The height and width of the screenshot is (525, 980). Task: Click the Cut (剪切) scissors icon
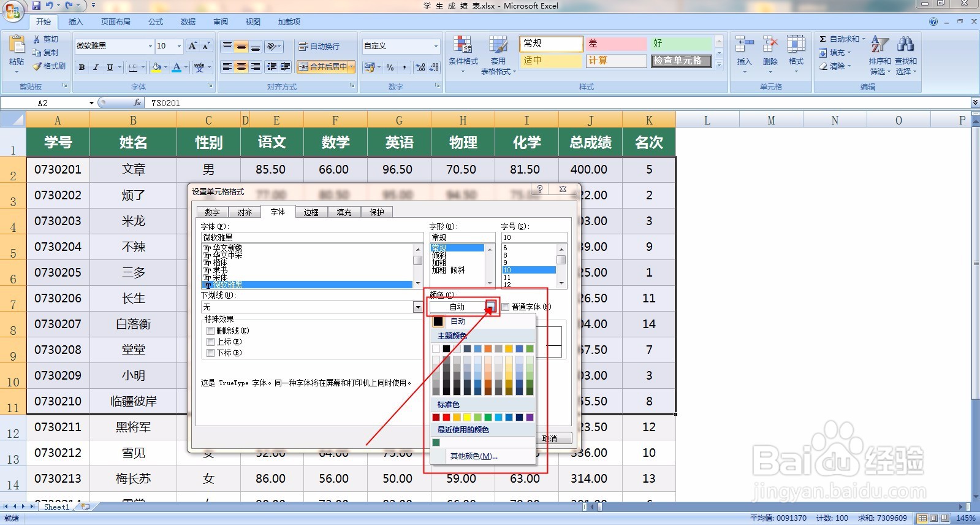[x=36, y=39]
